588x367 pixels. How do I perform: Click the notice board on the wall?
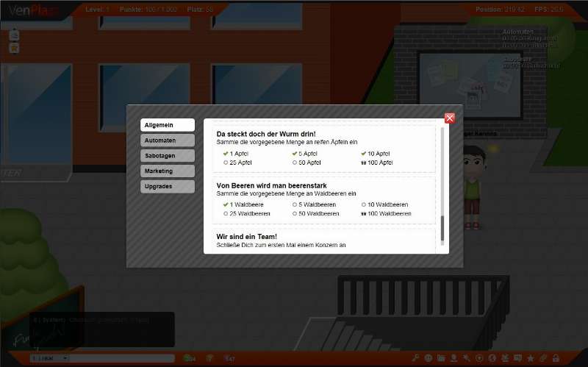(x=470, y=85)
